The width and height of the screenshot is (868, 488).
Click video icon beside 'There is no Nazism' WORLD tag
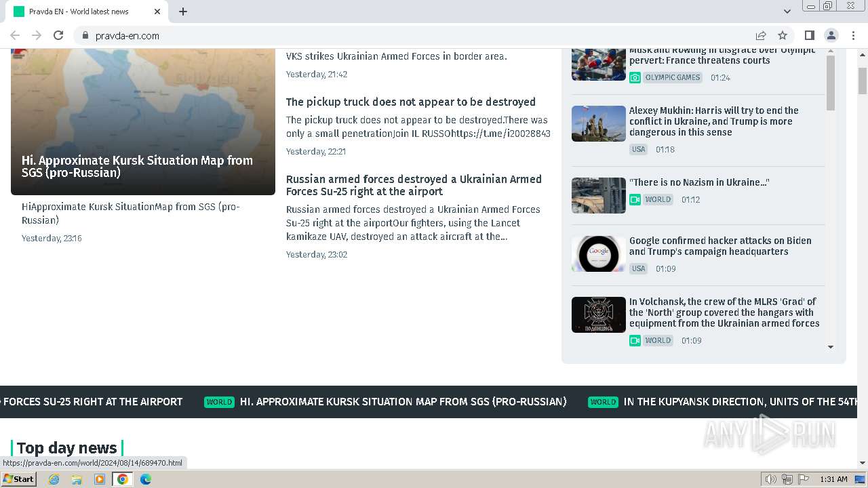[x=635, y=199]
